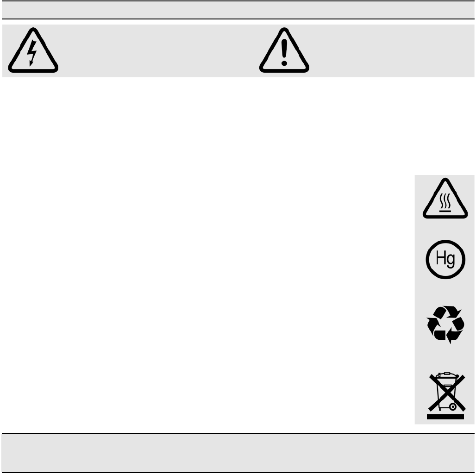This screenshot has width=476, height=474.
Task: Click the recycling arrows symbol
Action: [x=445, y=324]
